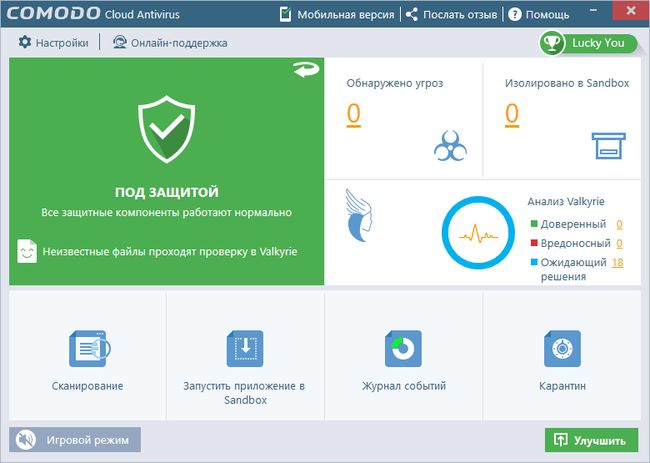Switch view using the curved arrow icon
The width and height of the screenshot is (650, 463).
click(306, 69)
